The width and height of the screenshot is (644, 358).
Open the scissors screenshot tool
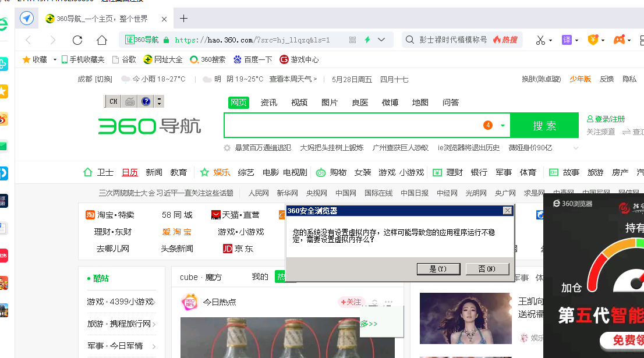(x=540, y=40)
